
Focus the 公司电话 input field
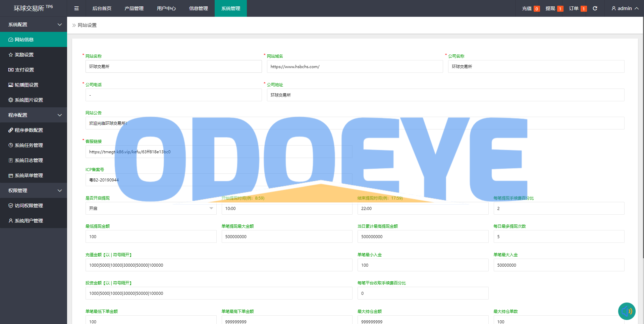point(174,95)
